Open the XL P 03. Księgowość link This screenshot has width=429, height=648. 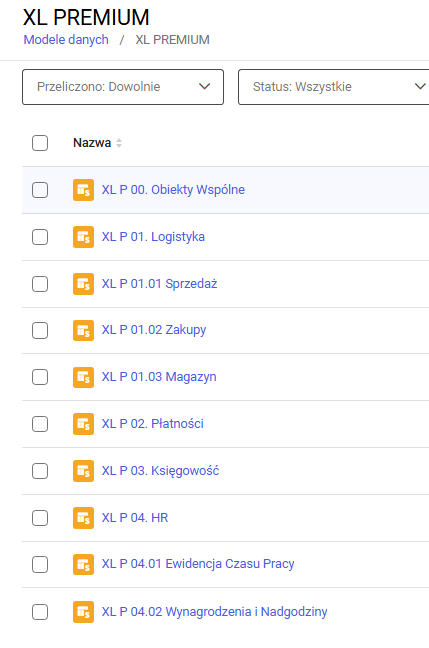(160, 471)
